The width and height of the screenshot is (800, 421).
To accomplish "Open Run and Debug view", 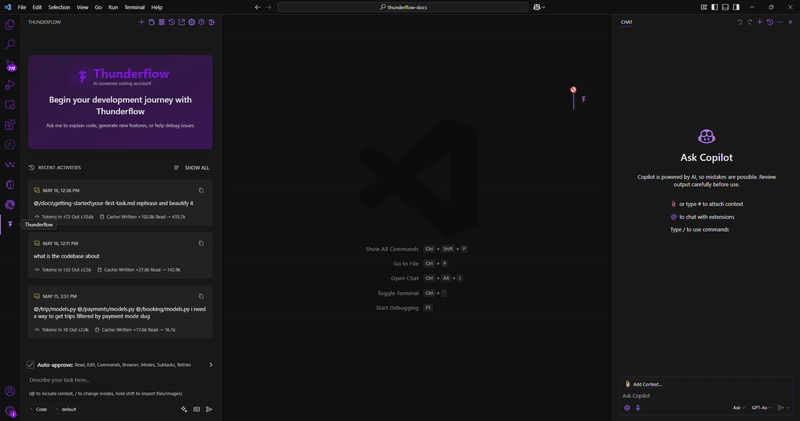I will tap(10, 85).
